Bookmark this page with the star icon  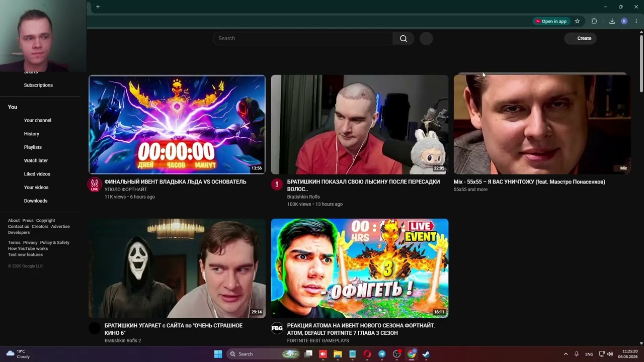point(577,21)
